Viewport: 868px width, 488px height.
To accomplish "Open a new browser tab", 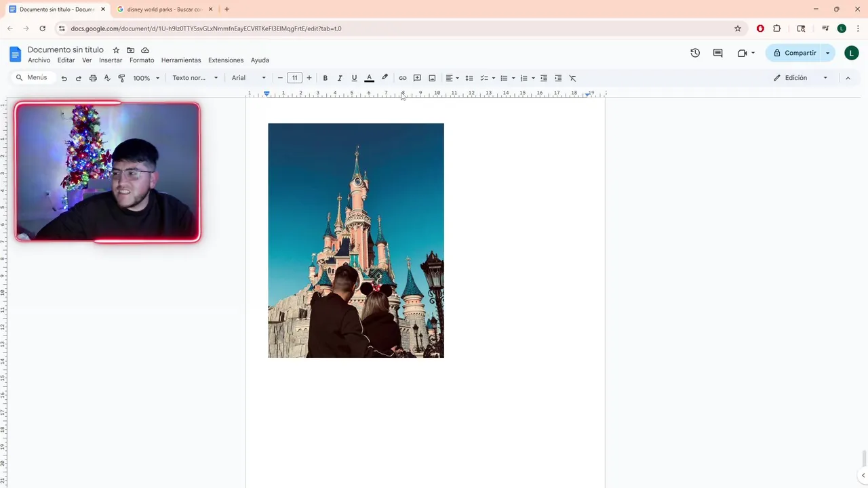I will pos(226,9).
